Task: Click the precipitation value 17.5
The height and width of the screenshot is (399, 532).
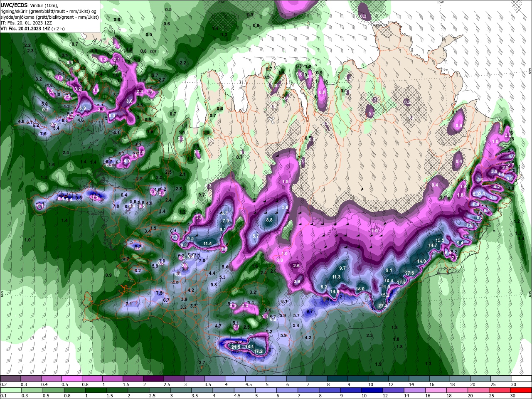Action: tap(410, 273)
